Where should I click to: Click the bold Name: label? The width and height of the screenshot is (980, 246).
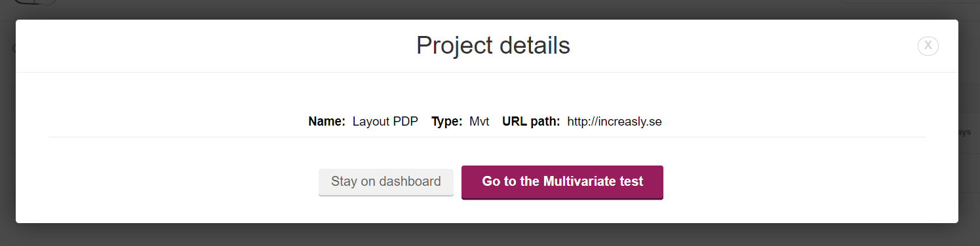click(326, 122)
